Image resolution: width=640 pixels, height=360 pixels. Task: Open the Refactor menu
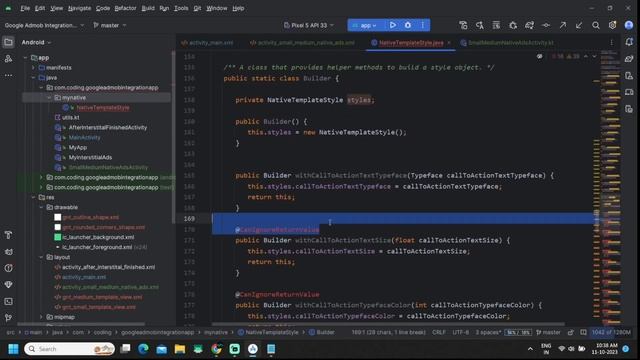click(125, 8)
